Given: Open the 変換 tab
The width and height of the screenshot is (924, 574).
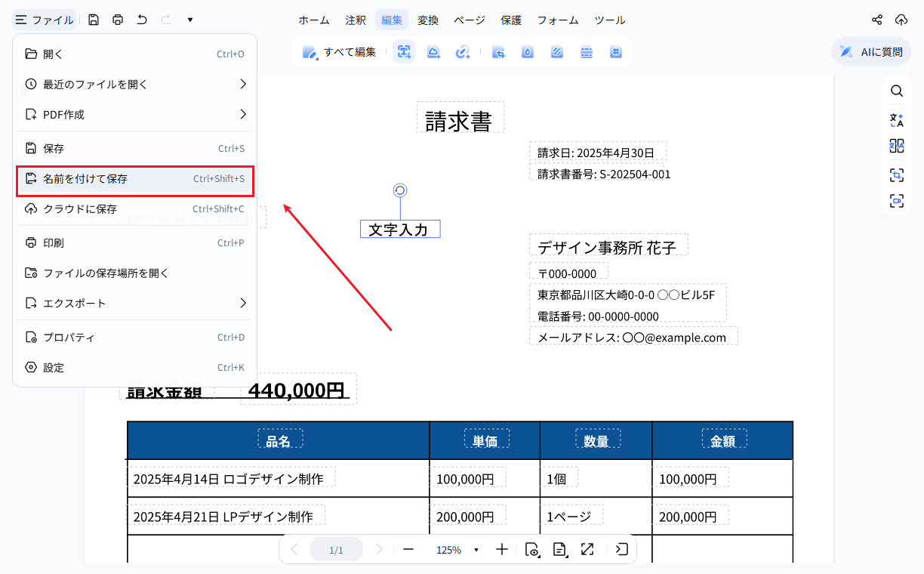Looking at the screenshot, I should 428,20.
